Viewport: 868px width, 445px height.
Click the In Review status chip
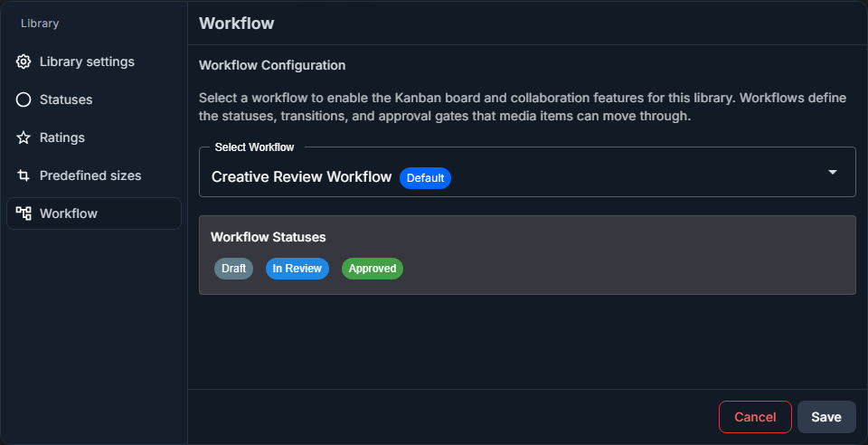point(297,269)
